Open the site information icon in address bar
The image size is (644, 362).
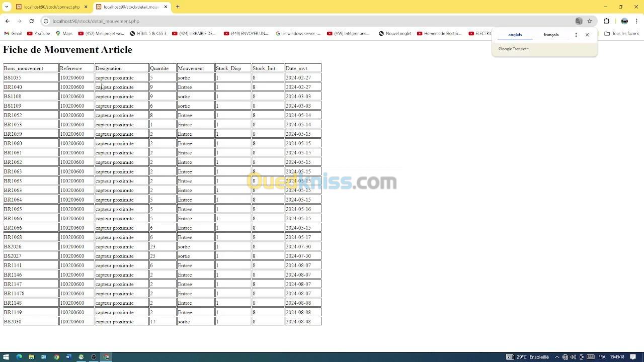(x=46, y=21)
